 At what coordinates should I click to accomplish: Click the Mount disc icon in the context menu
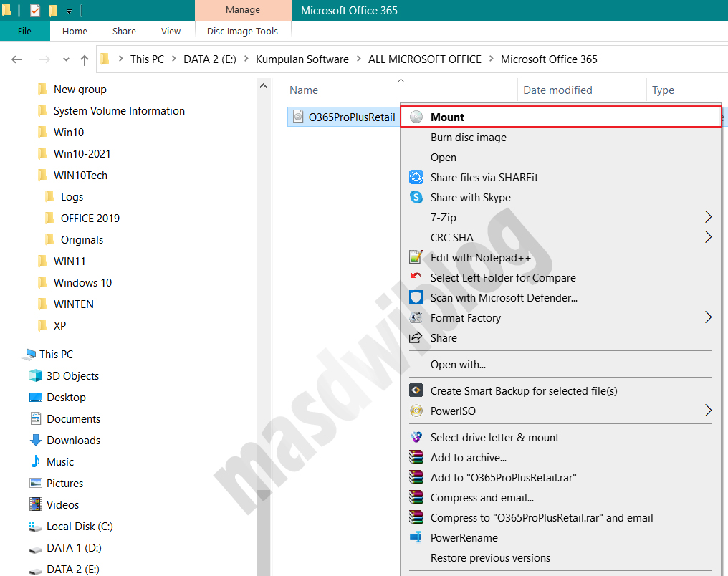(x=416, y=117)
